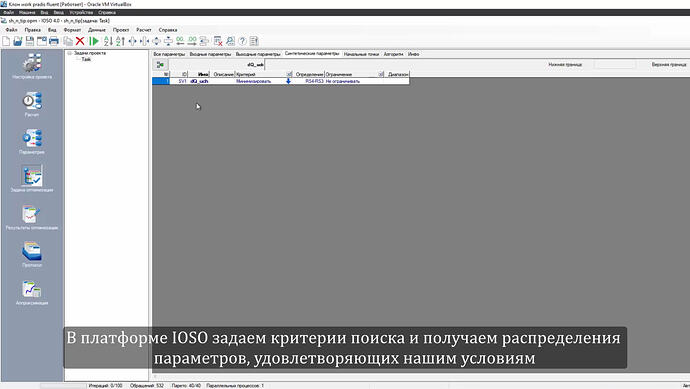The image size is (690, 389).
Task: Click the decrease decimals left-arrow icon
Action: point(180,41)
